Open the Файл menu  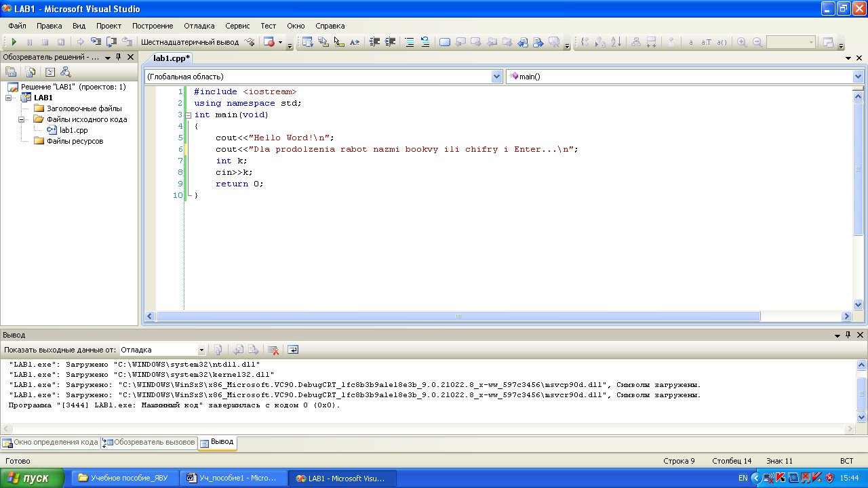[17, 26]
